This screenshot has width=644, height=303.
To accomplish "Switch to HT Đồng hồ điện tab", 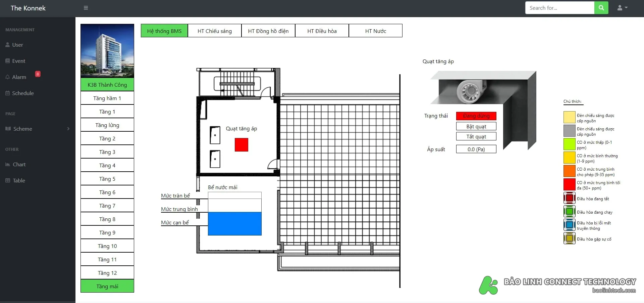I will [x=268, y=31].
